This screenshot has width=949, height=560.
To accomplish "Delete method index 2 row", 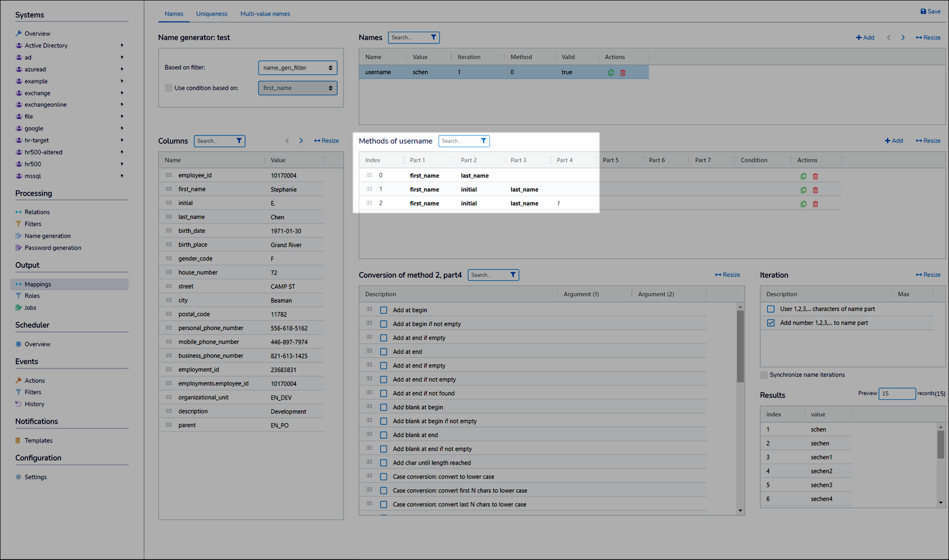I will [816, 204].
